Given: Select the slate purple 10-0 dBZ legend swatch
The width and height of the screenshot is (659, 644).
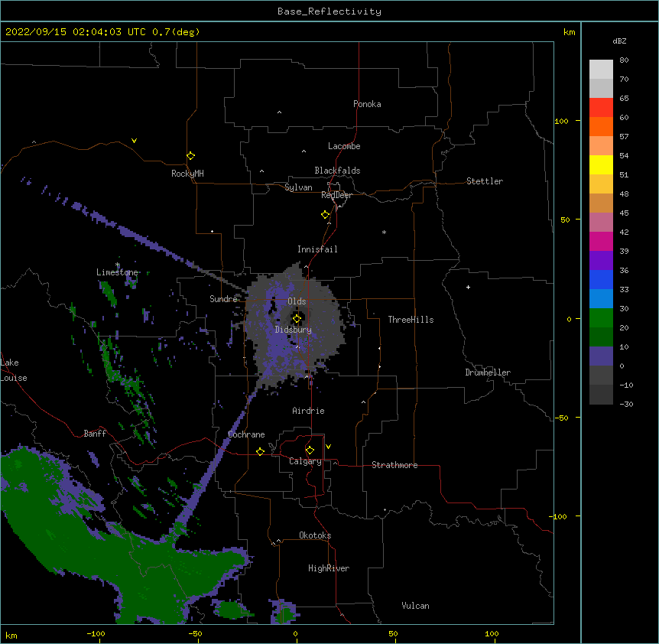Looking at the screenshot, I should (601, 356).
